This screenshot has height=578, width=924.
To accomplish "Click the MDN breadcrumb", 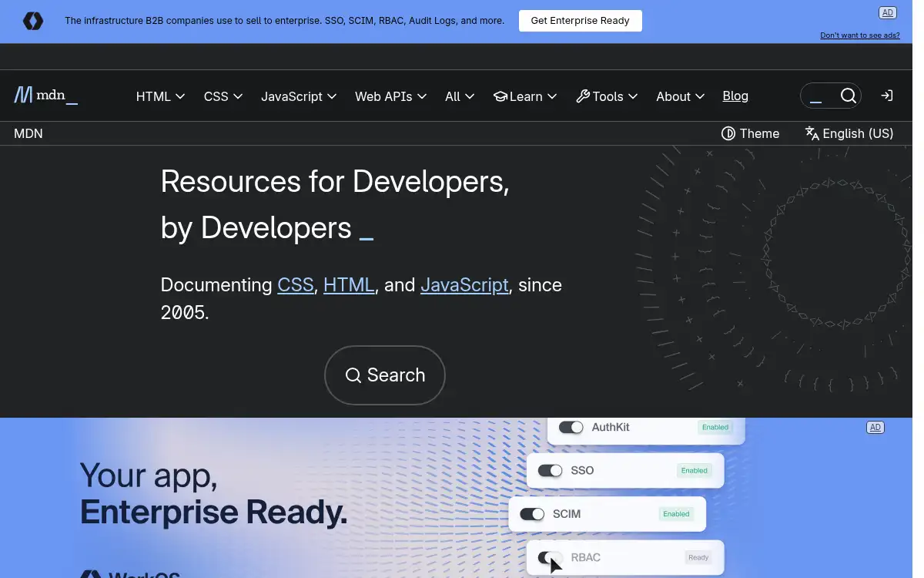I will (28, 133).
